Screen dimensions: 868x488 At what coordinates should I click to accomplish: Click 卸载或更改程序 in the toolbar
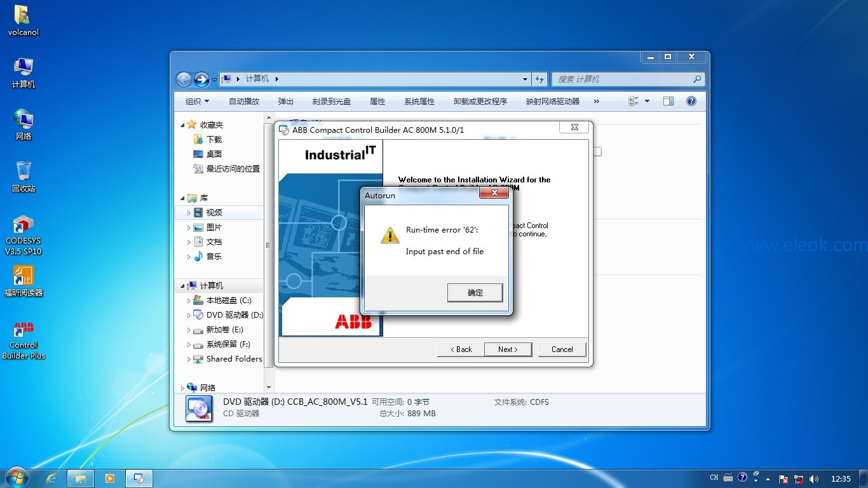pos(480,102)
